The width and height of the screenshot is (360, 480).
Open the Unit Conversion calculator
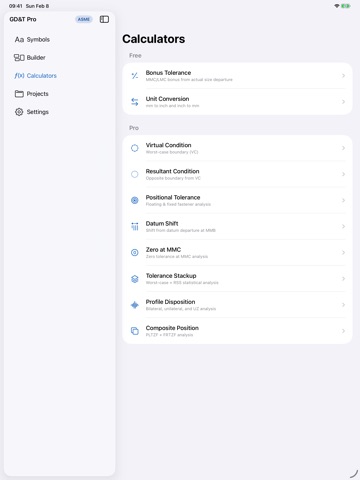pos(237,102)
